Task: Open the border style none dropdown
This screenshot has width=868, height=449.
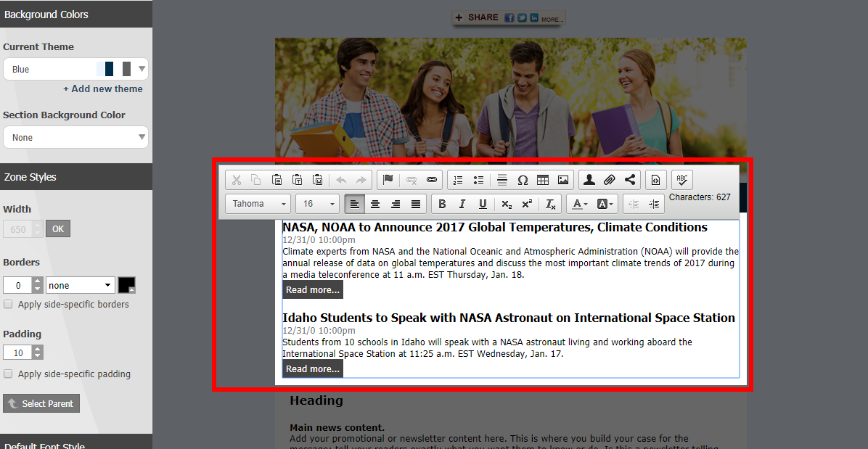Action: click(x=81, y=285)
